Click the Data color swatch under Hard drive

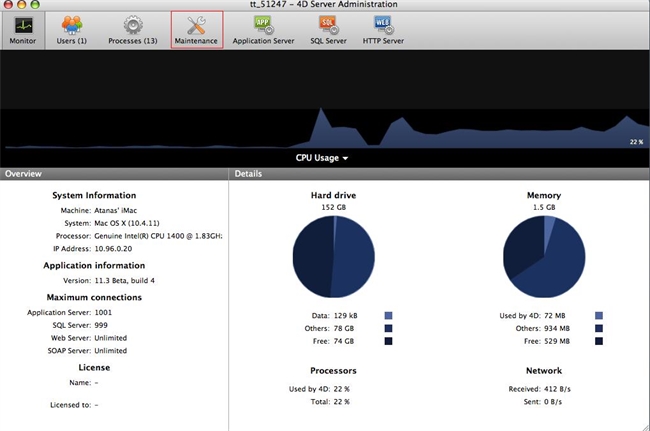[x=389, y=315]
